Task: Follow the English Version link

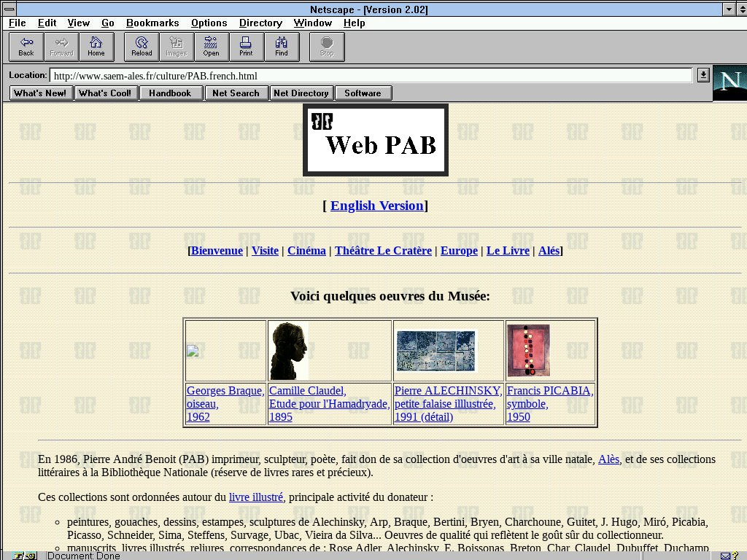Action: 376,206
